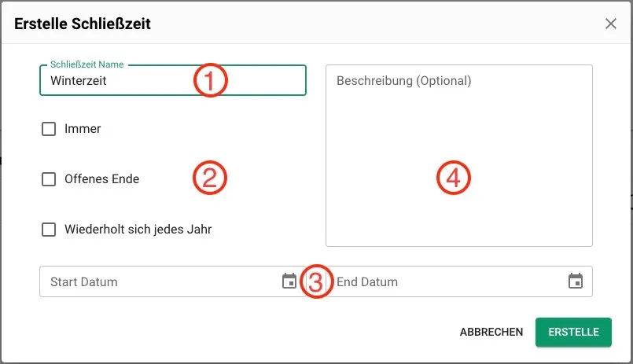Cancel with the ABBRECHEN button
Screen dimensions: 633x364
coord(491,332)
